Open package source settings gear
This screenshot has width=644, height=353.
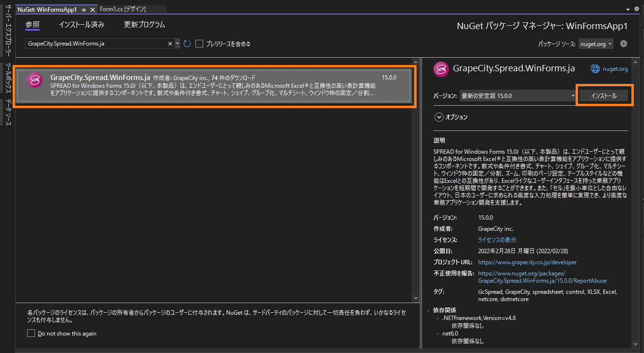point(624,44)
